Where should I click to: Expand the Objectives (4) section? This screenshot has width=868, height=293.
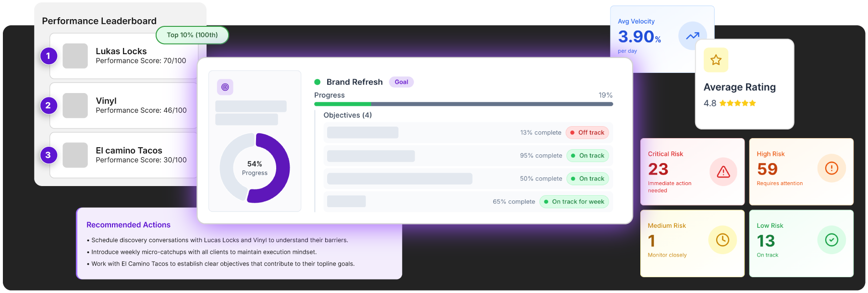point(347,115)
